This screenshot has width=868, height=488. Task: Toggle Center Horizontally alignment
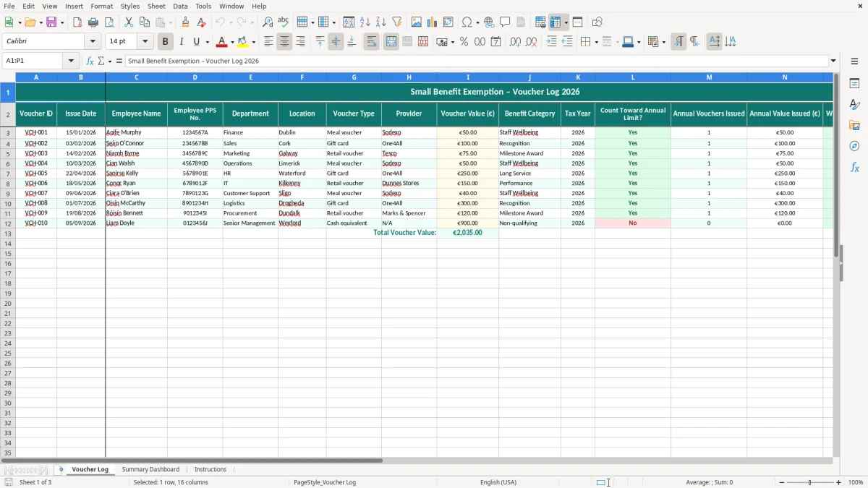click(284, 42)
